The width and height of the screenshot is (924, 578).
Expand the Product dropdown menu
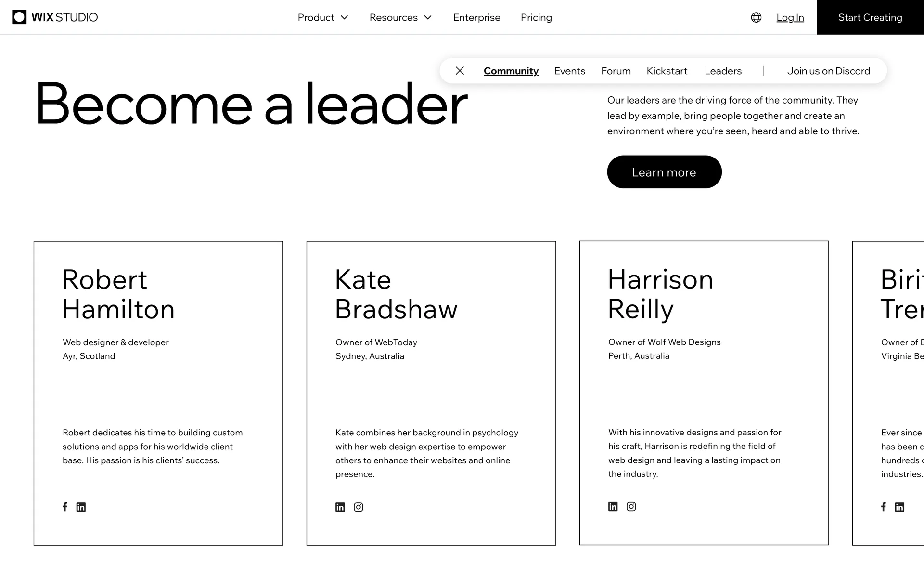(322, 17)
